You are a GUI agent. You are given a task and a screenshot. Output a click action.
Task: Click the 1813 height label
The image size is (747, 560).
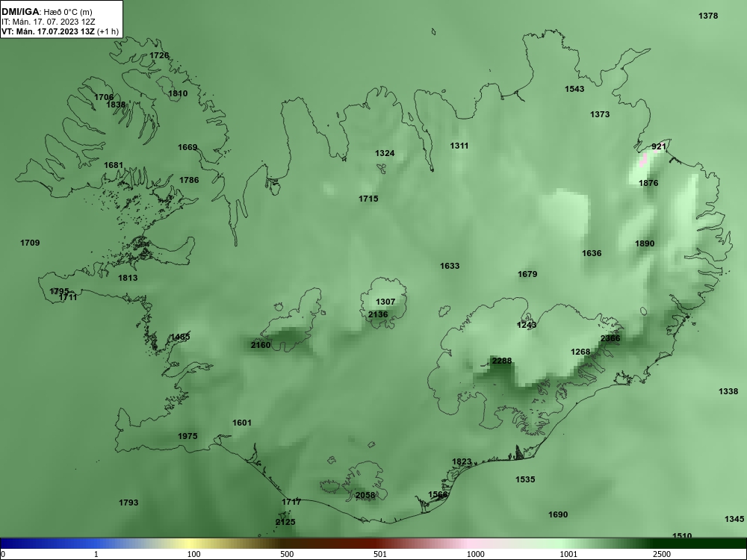tap(128, 278)
